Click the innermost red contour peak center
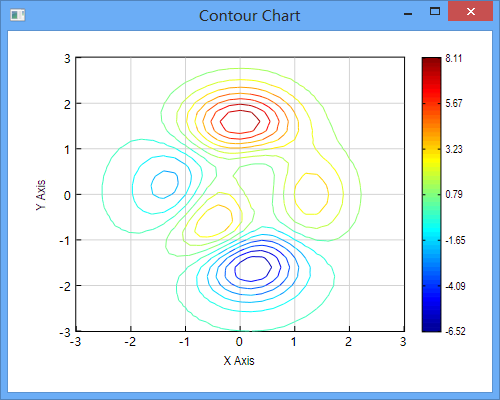The height and width of the screenshot is (400, 500). [240, 122]
